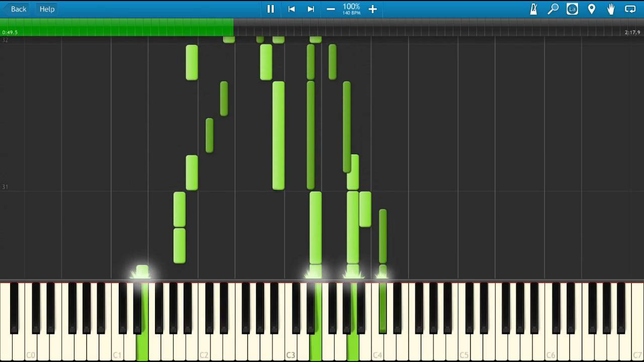The width and height of the screenshot is (644, 362).
Task: Click the C6 white piano key
Action: point(551,347)
